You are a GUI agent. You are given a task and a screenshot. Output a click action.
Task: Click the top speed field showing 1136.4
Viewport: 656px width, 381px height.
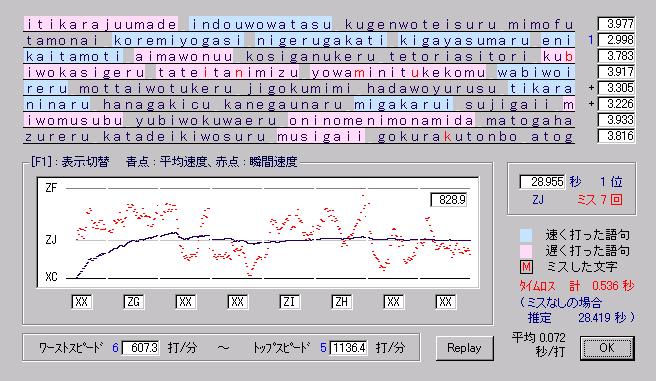tap(348, 348)
